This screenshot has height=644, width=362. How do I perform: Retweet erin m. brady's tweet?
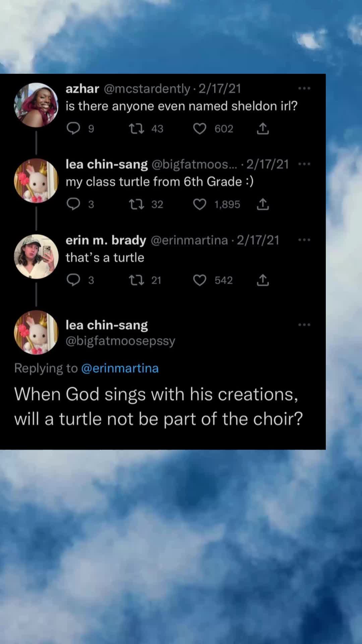point(137,280)
